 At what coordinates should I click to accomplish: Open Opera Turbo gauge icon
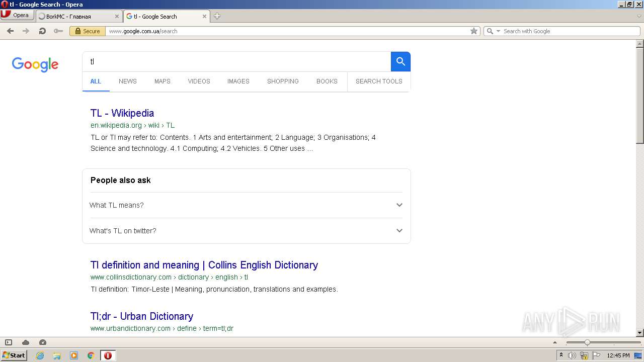pyautogui.click(x=43, y=342)
